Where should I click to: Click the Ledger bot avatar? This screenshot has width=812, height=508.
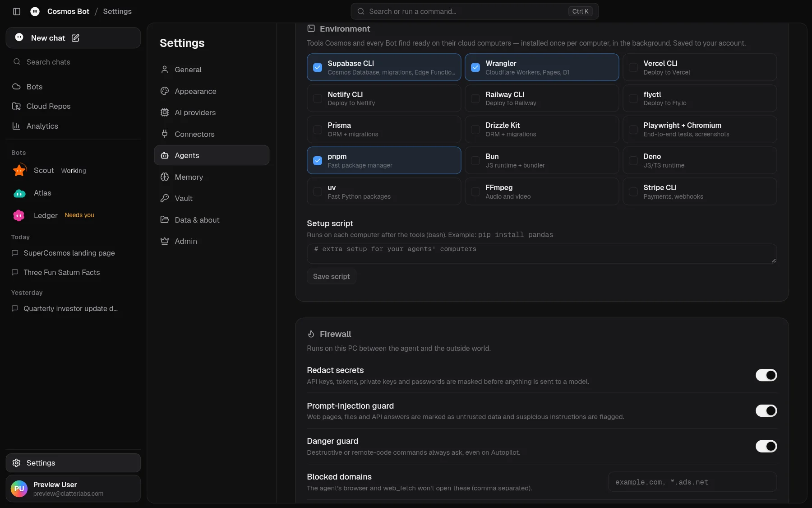tap(18, 215)
